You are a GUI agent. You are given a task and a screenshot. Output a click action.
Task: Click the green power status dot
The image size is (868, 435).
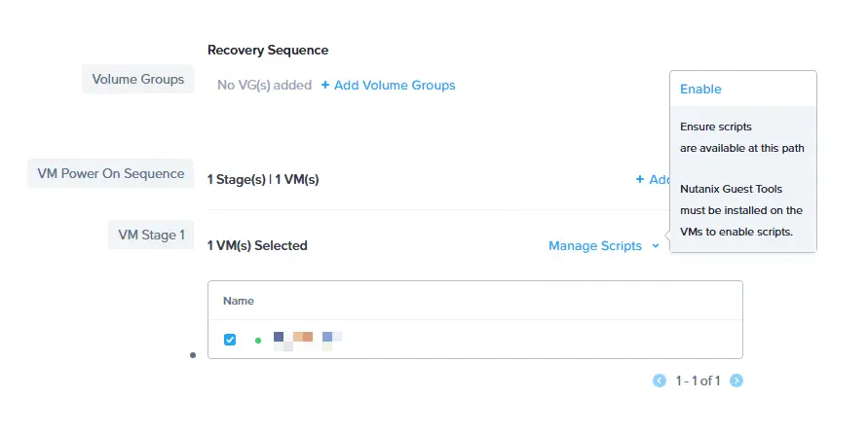pyautogui.click(x=258, y=341)
